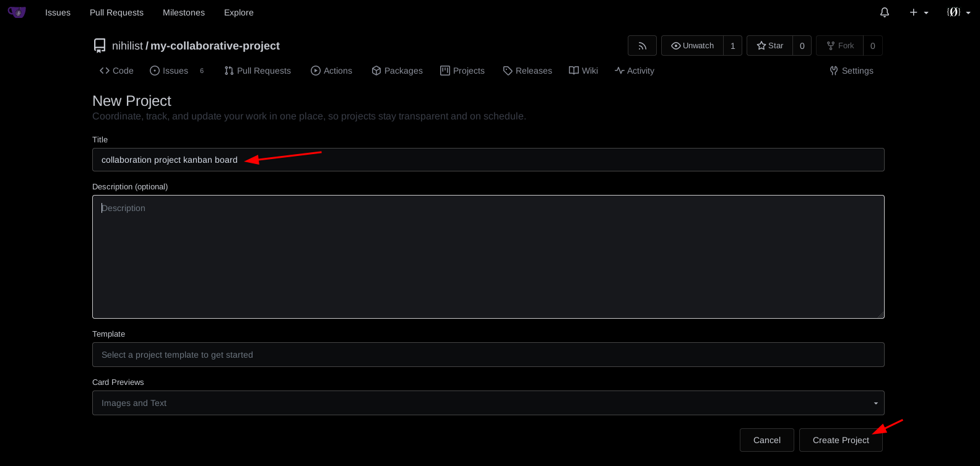Click the repository book icon beside nihilist
Viewport: 980px width, 466px height.
pyautogui.click(x=100, y=46)
